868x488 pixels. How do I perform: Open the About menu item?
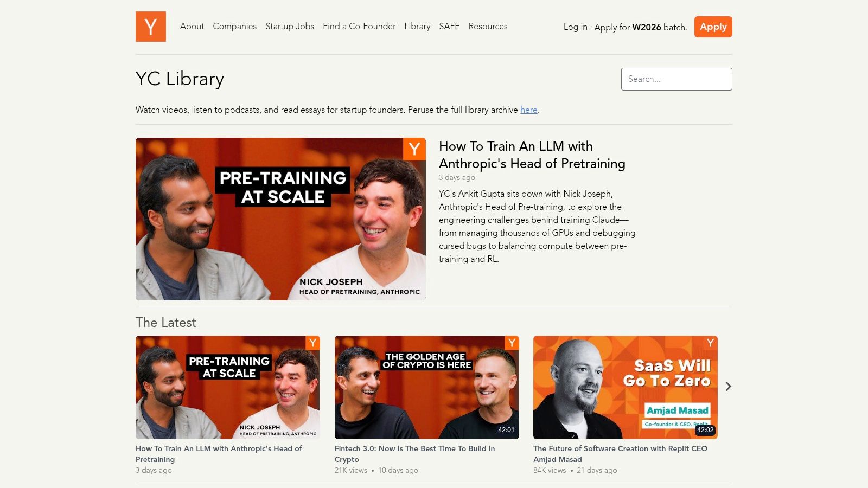coord(192,26)
